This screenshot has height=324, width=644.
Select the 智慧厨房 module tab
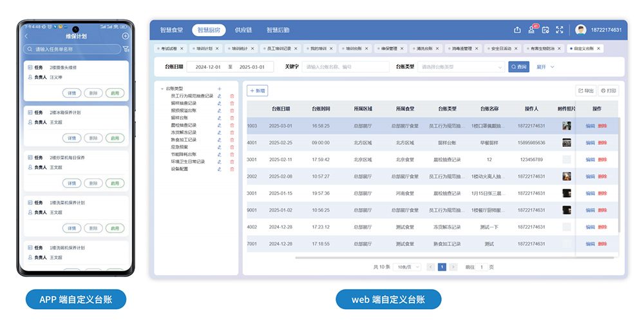(x=209, y=30)
